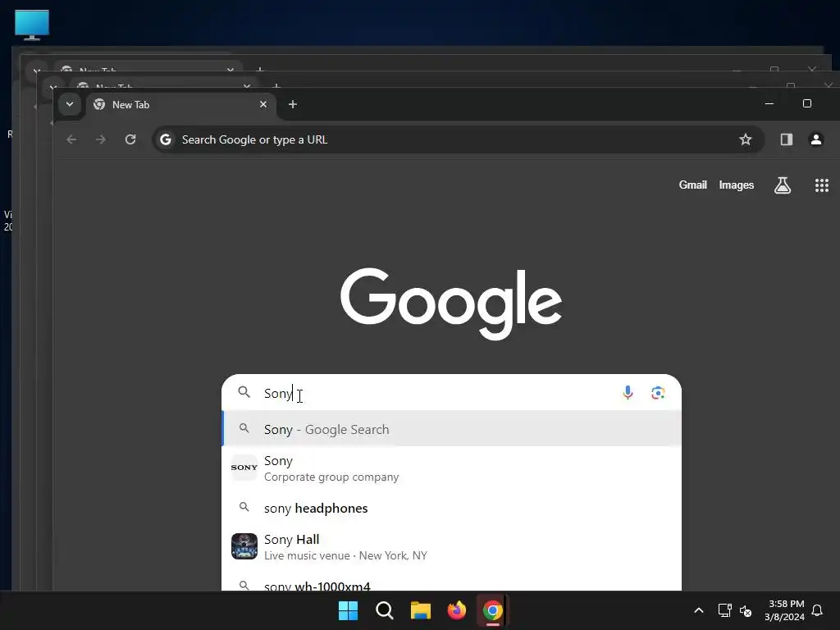
Task: Open Gmail link
Action: point(692,185)
